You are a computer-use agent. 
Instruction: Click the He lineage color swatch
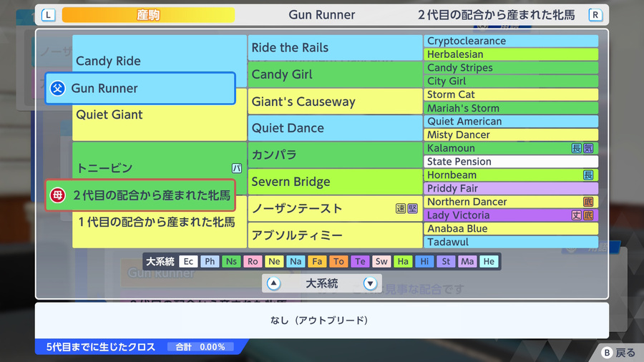[489, 261]
